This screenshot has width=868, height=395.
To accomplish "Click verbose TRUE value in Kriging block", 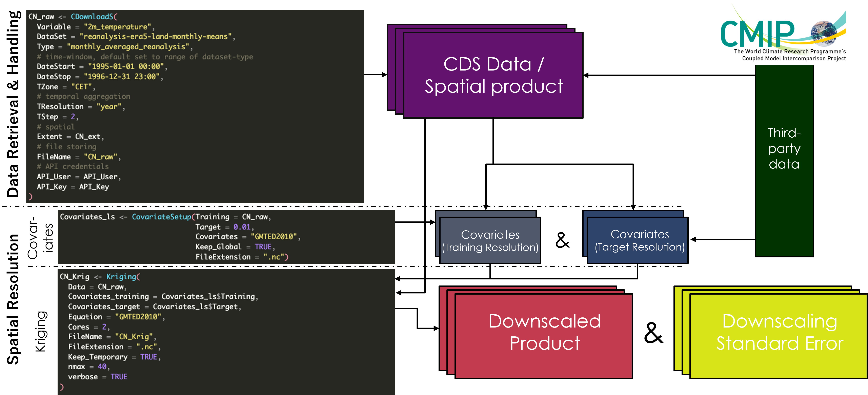I will 119,376.
